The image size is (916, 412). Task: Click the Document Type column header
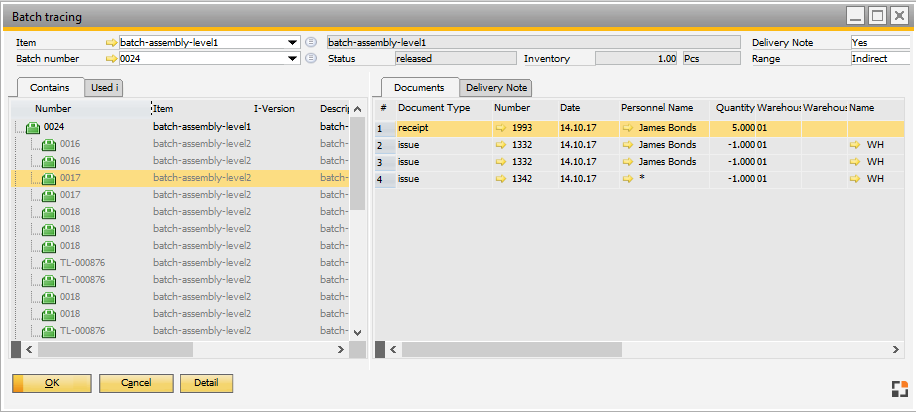(x=433, y=107)
